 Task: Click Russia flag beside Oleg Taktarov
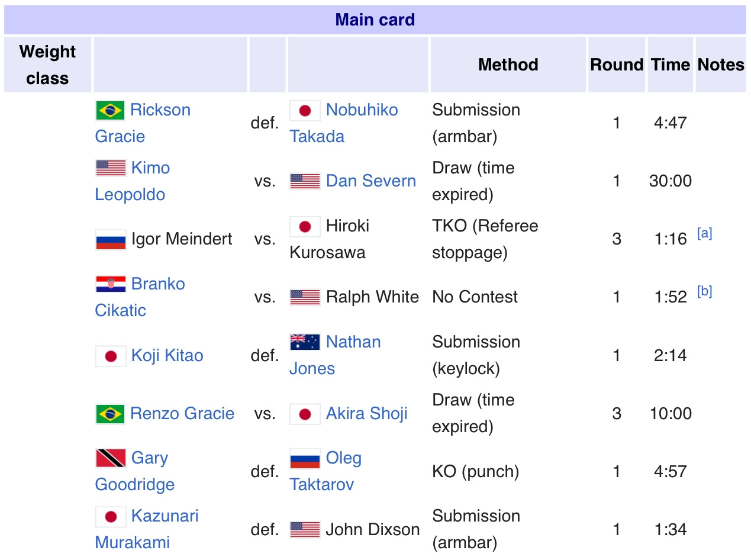click(305, 459)
